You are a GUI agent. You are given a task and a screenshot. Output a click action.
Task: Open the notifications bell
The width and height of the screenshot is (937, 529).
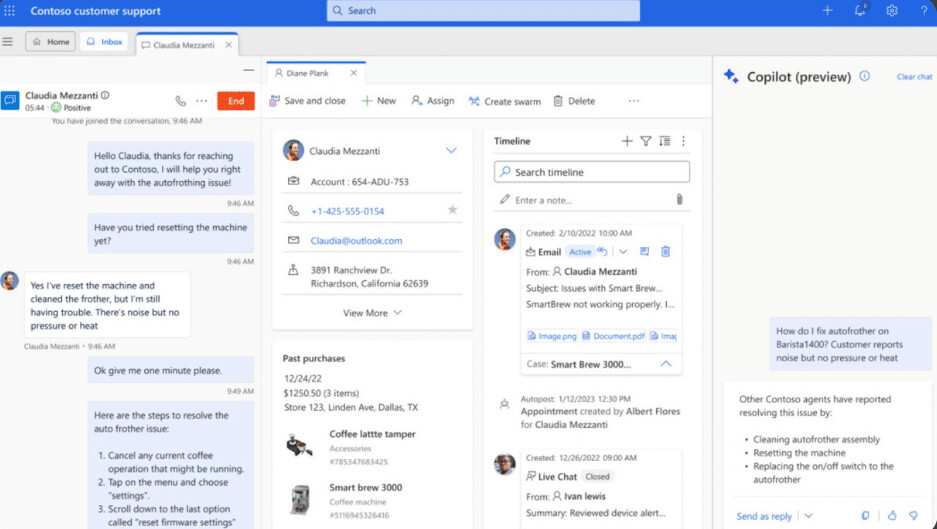[x=860, y=10]
